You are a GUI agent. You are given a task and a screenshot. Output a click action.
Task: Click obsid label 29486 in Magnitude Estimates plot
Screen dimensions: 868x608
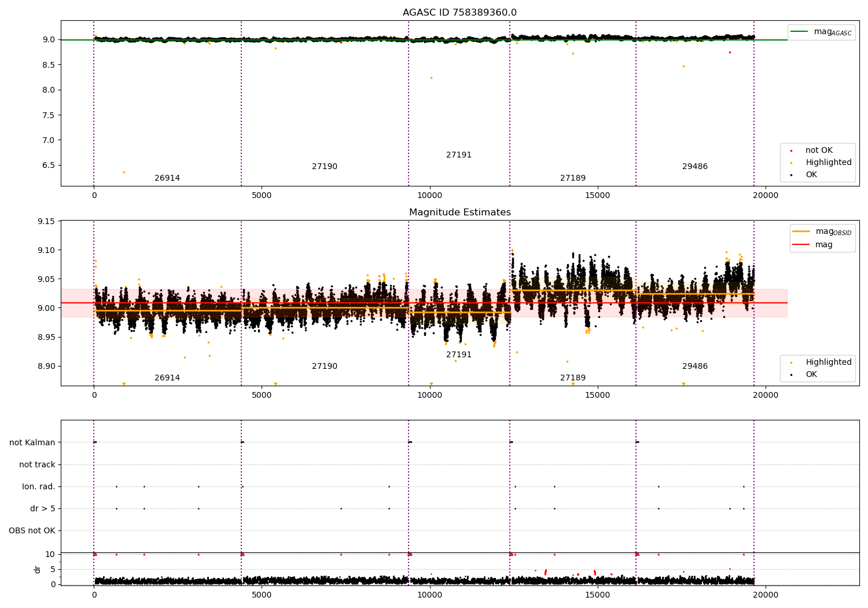tap(695, 367)
